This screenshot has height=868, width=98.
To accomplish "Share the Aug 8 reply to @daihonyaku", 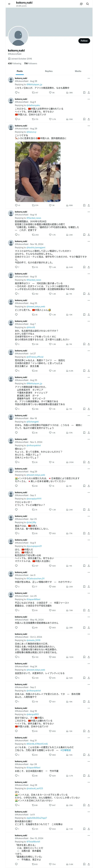I will 89,119.
